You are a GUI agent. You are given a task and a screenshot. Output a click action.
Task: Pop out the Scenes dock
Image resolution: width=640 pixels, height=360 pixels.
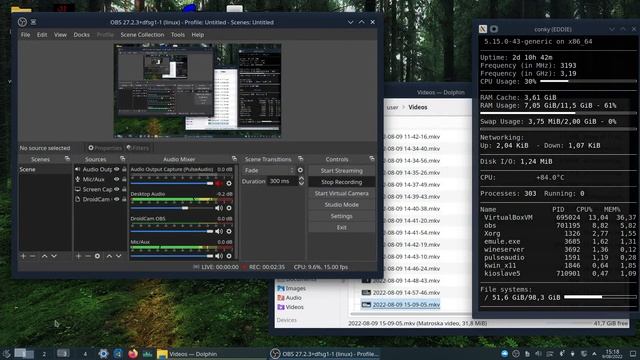(67, 159)
